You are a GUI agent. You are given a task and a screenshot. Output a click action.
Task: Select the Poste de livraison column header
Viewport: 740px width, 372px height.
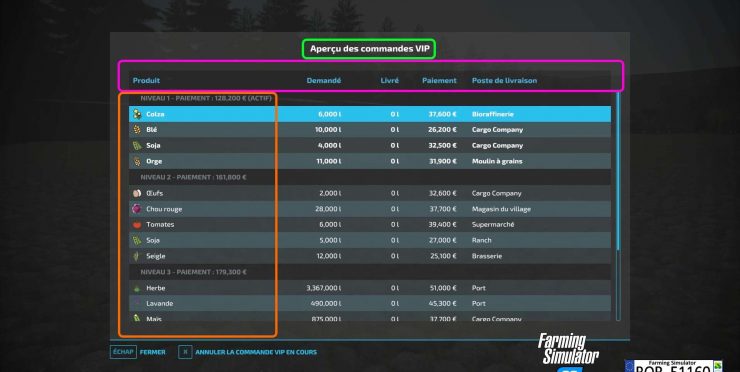(504, 80)
